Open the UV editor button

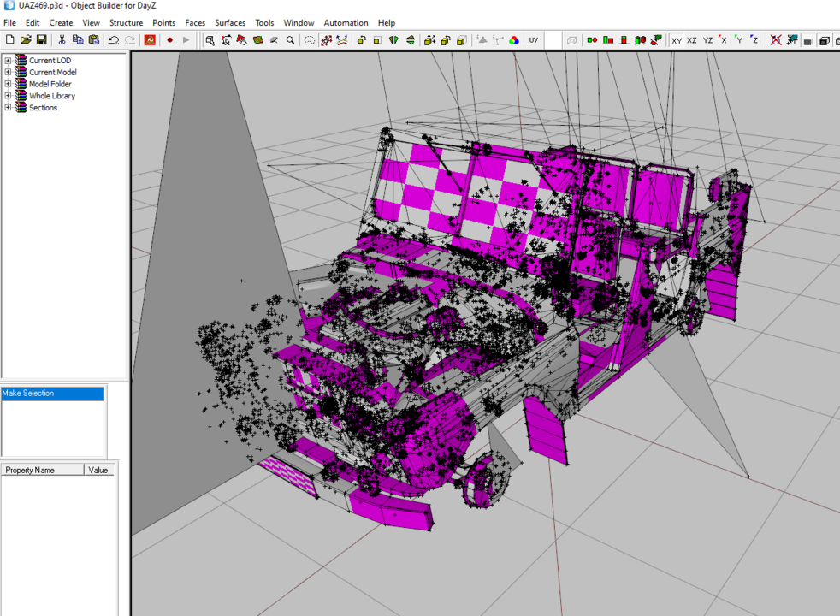point(534,40)
